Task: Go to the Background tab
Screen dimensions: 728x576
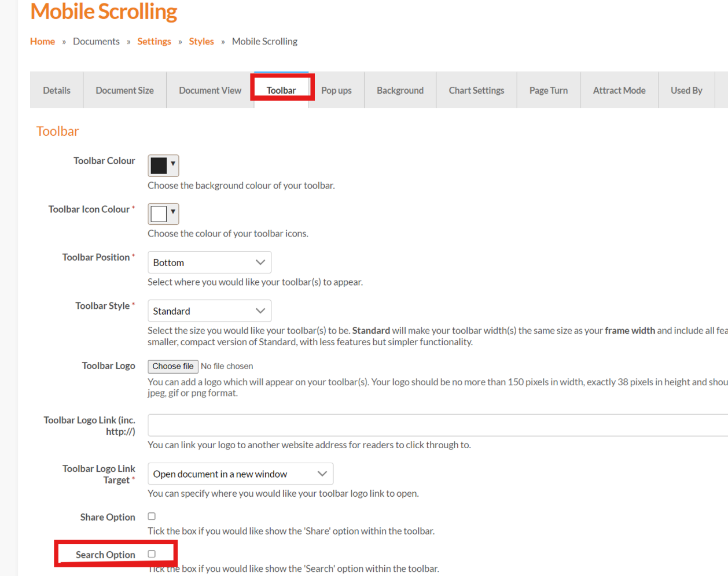Action: (x=400, y=91)
